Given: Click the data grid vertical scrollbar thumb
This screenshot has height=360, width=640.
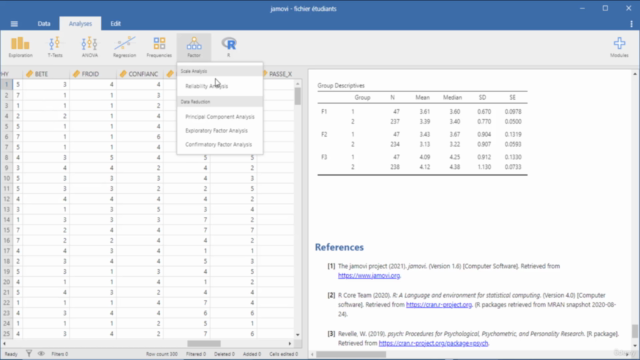Looking at the screenshot, I should pos(298,96).
